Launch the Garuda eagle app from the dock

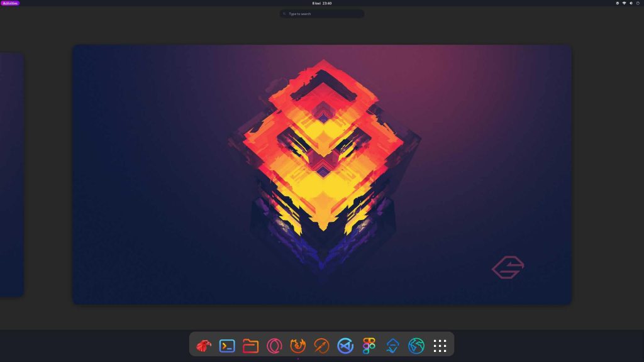[203, 345]
